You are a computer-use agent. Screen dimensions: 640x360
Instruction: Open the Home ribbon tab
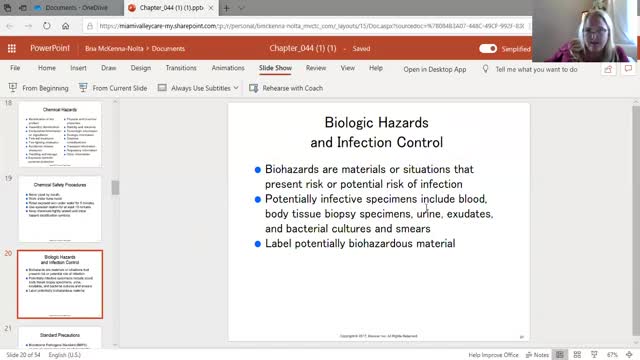click(47, 68)
